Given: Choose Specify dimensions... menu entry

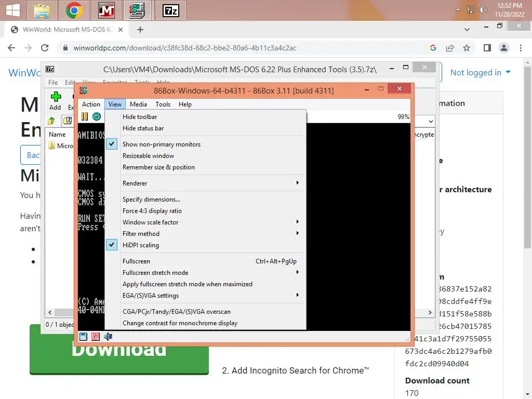Looking at the screenshot, I should click(206, 199).
